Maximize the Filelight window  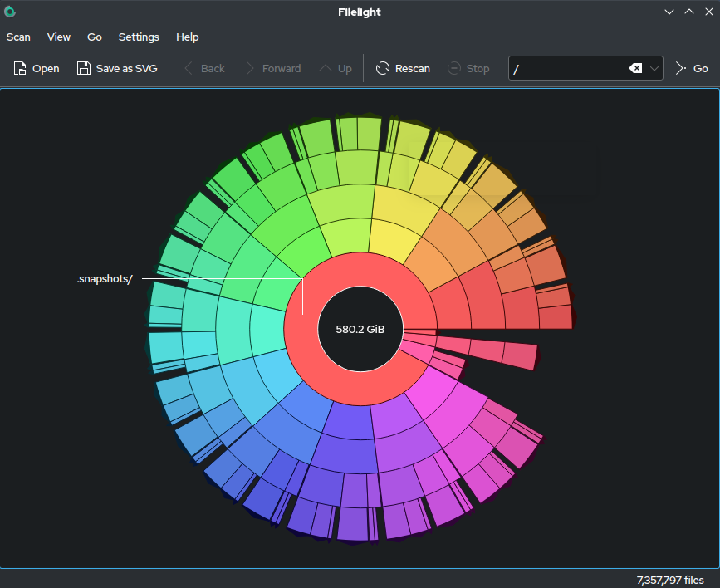coord(689,12)
